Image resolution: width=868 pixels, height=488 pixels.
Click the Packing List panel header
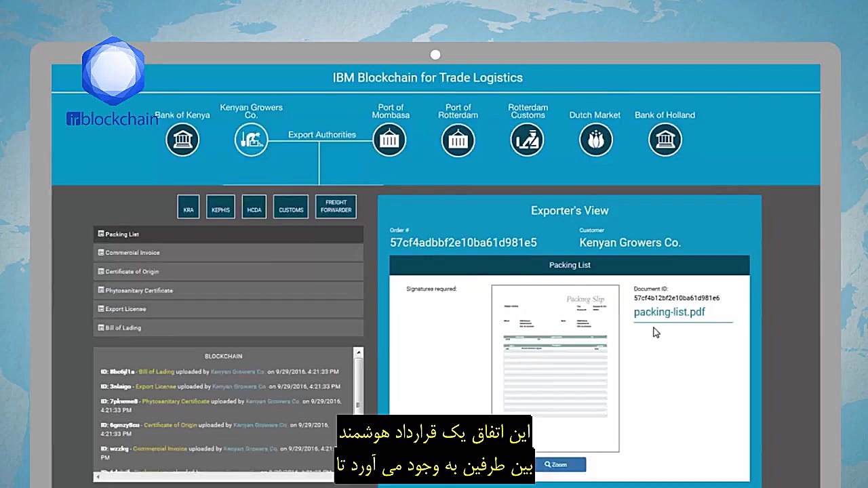(570, 265)
